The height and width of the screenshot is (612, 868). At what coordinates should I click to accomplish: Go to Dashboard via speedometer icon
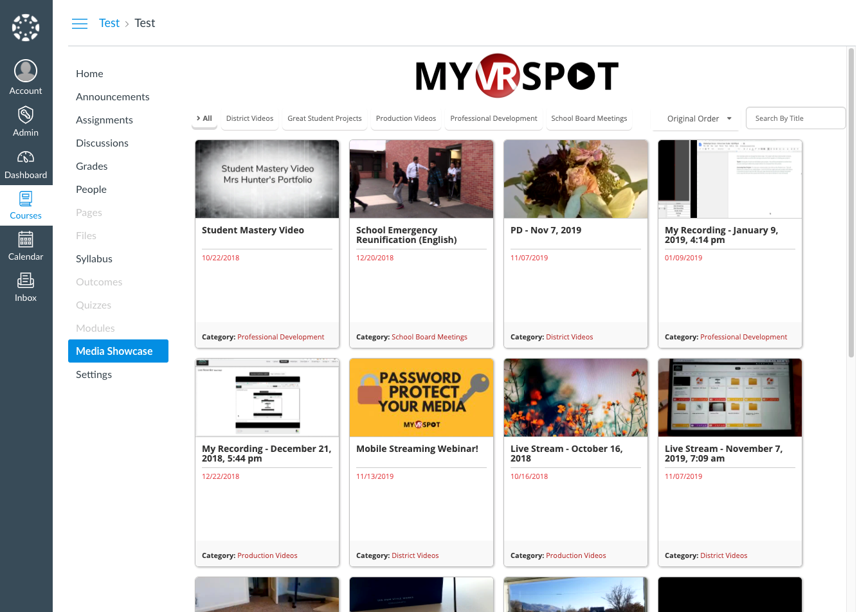coord(26,157)
